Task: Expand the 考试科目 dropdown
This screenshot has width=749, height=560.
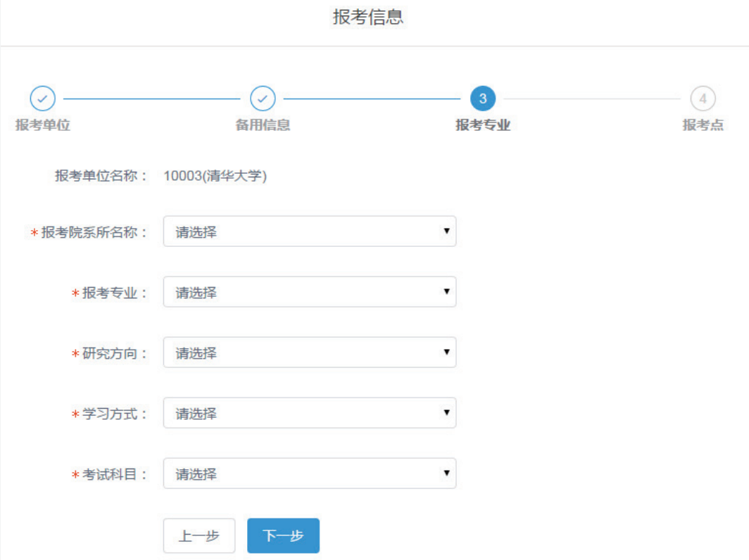Action: [x=309, y=473]
